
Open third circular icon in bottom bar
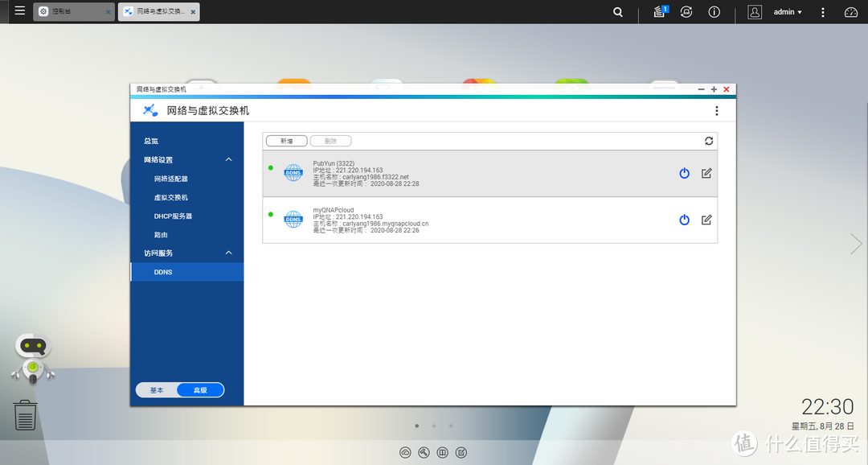(442, 453)
